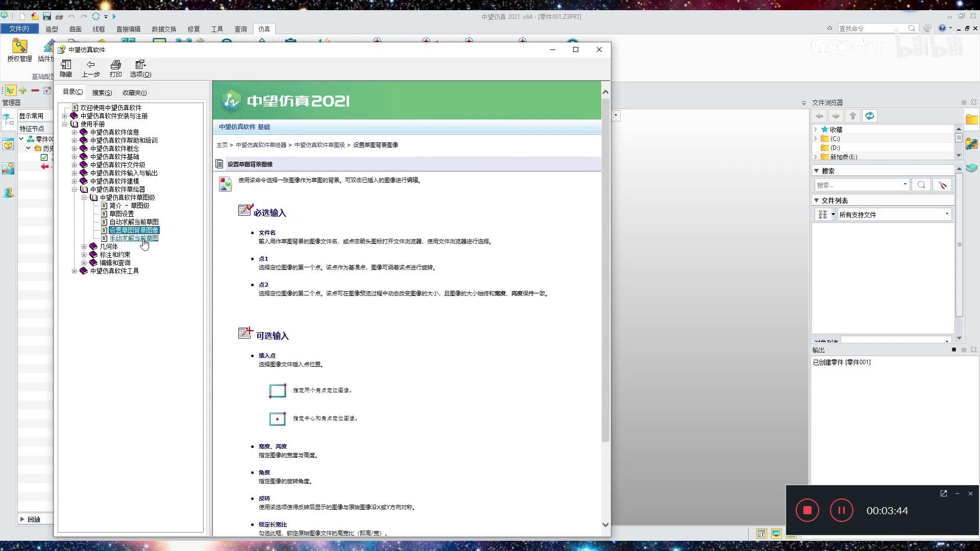Click the help content vertical scrollbar
Screen dimensions: 980x551
coord(605,270)
